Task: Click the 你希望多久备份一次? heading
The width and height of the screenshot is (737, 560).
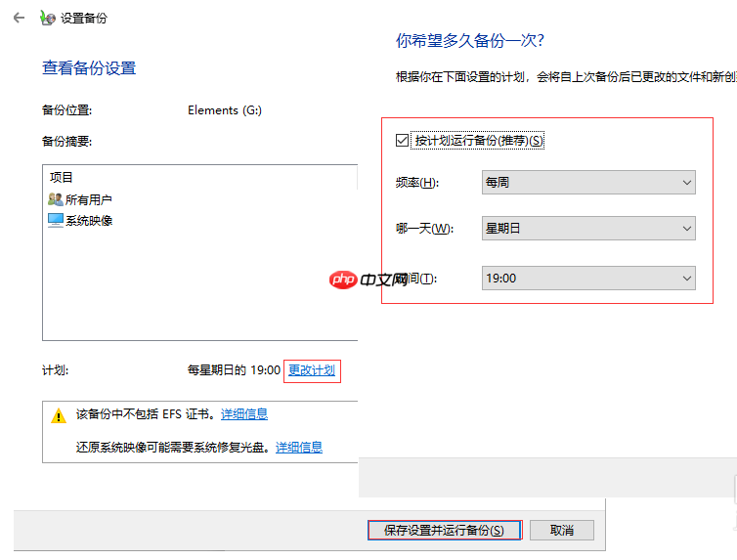Action: pyautogui.click(x=469, y=40)
